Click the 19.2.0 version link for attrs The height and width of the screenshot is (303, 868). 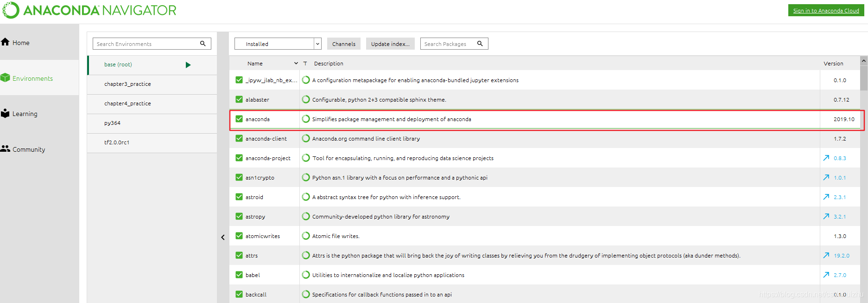pyautogui.click(x=842, y=256)
